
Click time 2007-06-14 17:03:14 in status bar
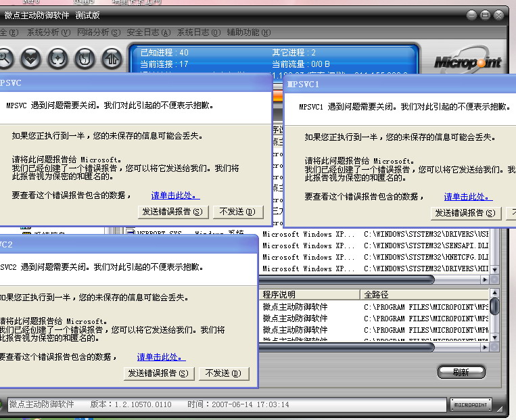click(250, 404)
